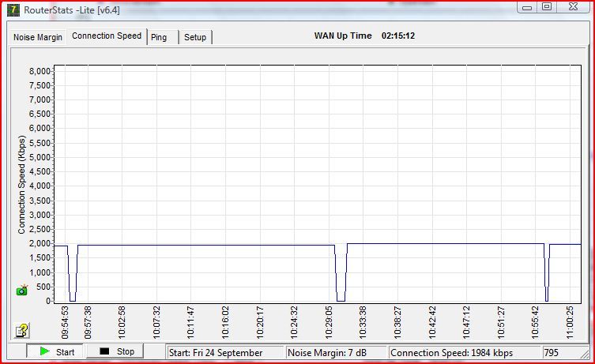The image size is (595, 364).
Task: Minimize the RouterStats window
Action: tap(527, 7)
